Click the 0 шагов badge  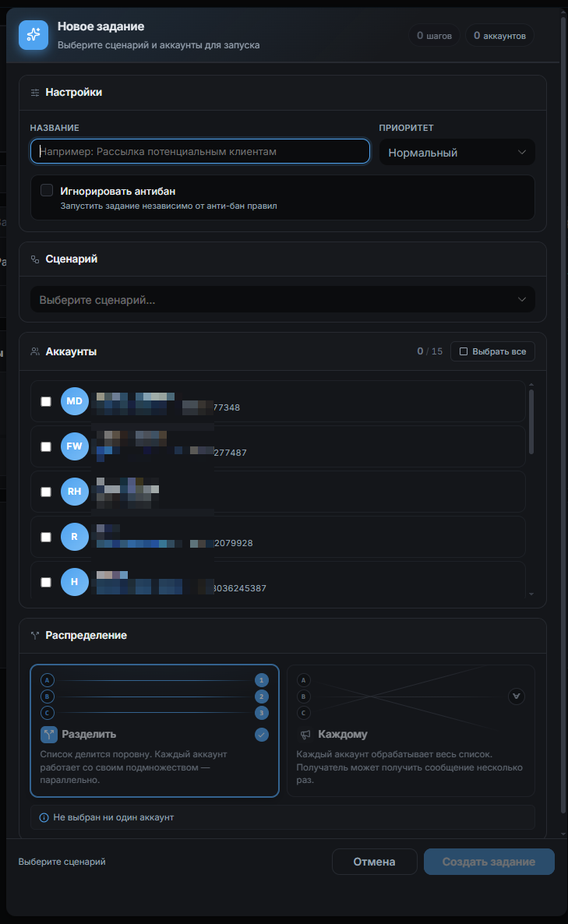[x=434, y=35]
